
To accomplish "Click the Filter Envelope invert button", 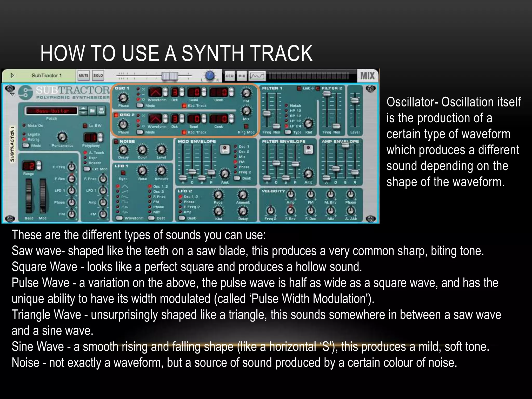I will coord(308,149).
